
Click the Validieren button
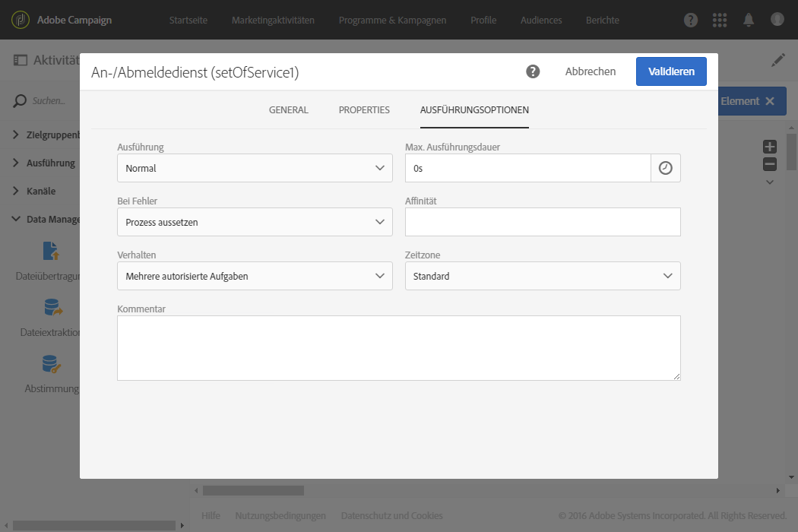(x=671, y=71)
